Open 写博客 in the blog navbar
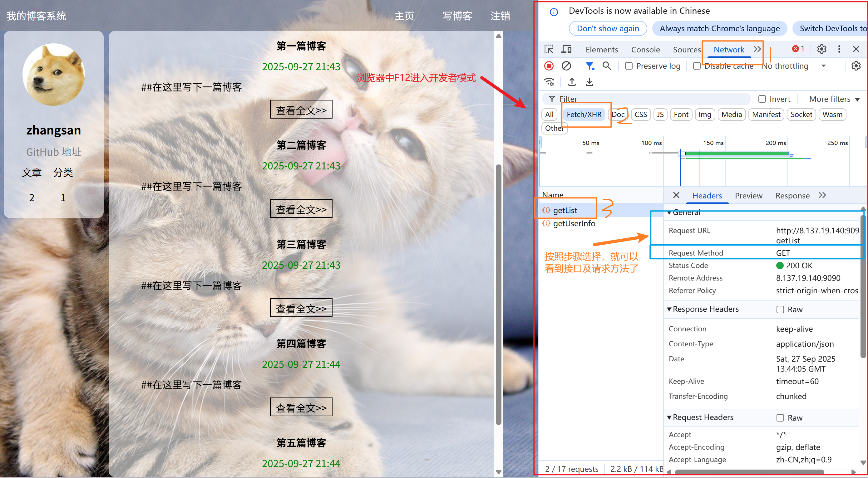This screenshot has height=478, width=868. coord(457,16)
